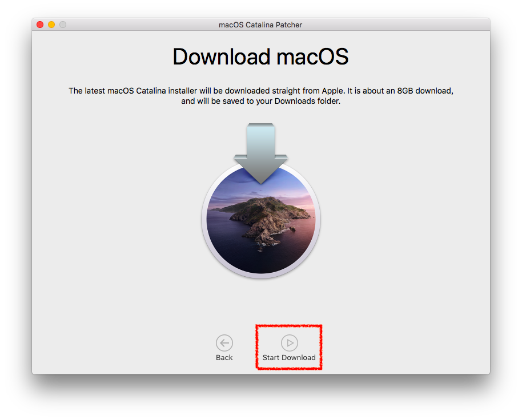
Task: Click the "Start Download" label
Action: pyautogui.click(x=289, y=357)
